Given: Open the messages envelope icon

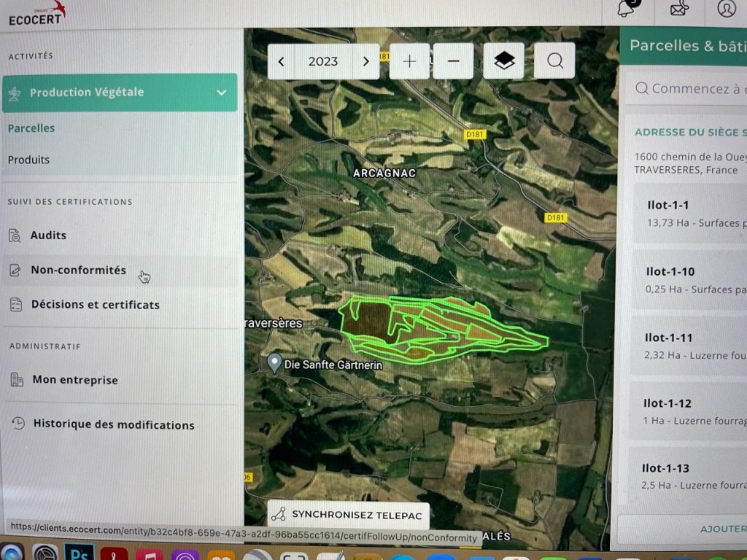Looking at the screenshot, I should 681,9.
